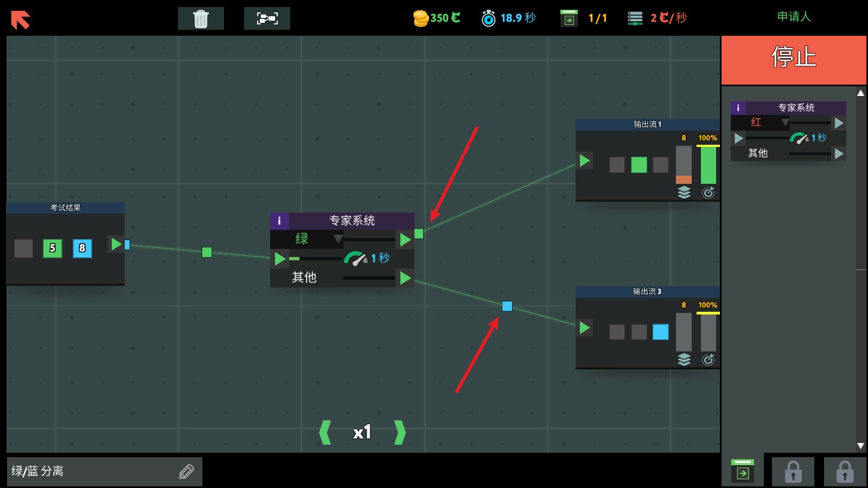The image size is (868, 488).
Task: Click the 申请人 label at top right
Action: [x=794, y=17]
